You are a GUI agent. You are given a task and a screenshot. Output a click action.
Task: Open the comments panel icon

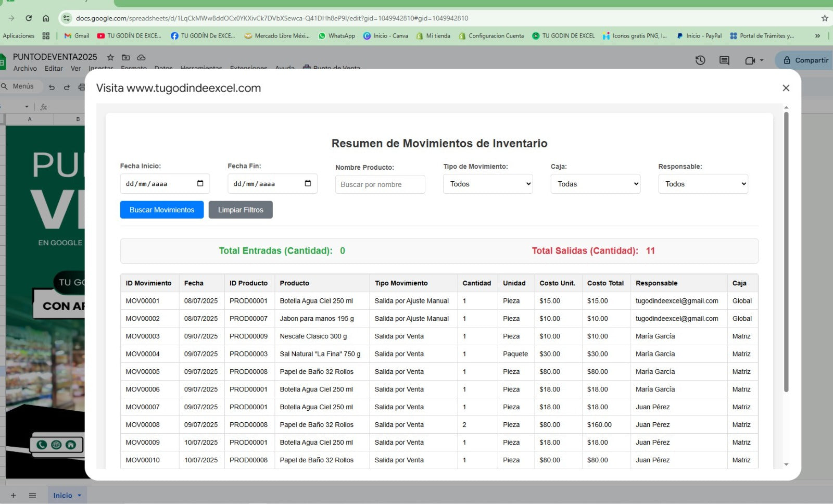tap(724, 60)
